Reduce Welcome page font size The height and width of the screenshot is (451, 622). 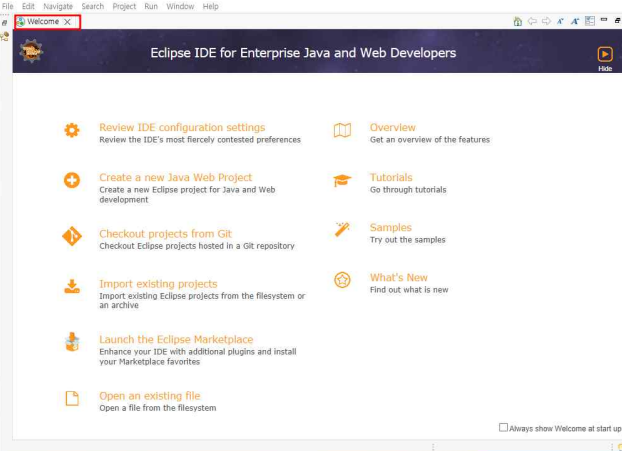[560, 21]
